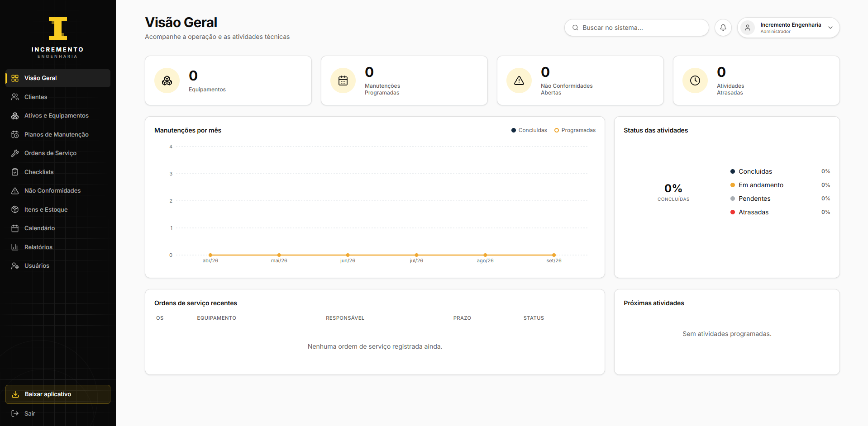
Task: Click the Em andamento status row
Action: 780,185
